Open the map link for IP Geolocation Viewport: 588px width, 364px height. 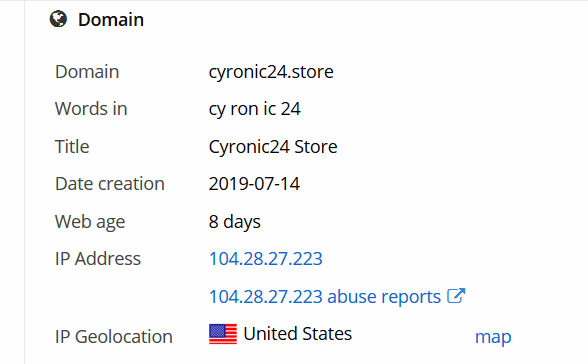pyautogui.click(x=493, y=337)
